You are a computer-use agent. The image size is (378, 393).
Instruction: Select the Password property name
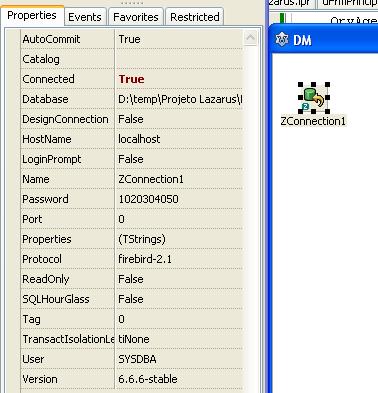tap(45, 199)
